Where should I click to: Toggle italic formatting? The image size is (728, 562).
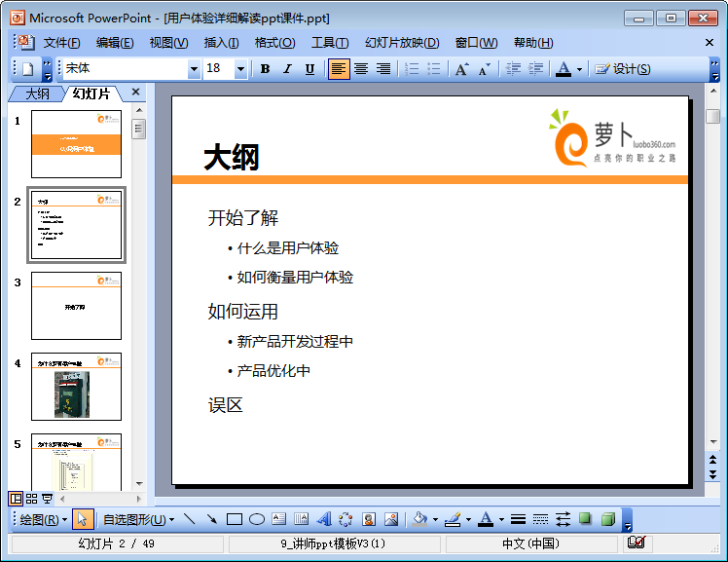(x=287, y=69)
